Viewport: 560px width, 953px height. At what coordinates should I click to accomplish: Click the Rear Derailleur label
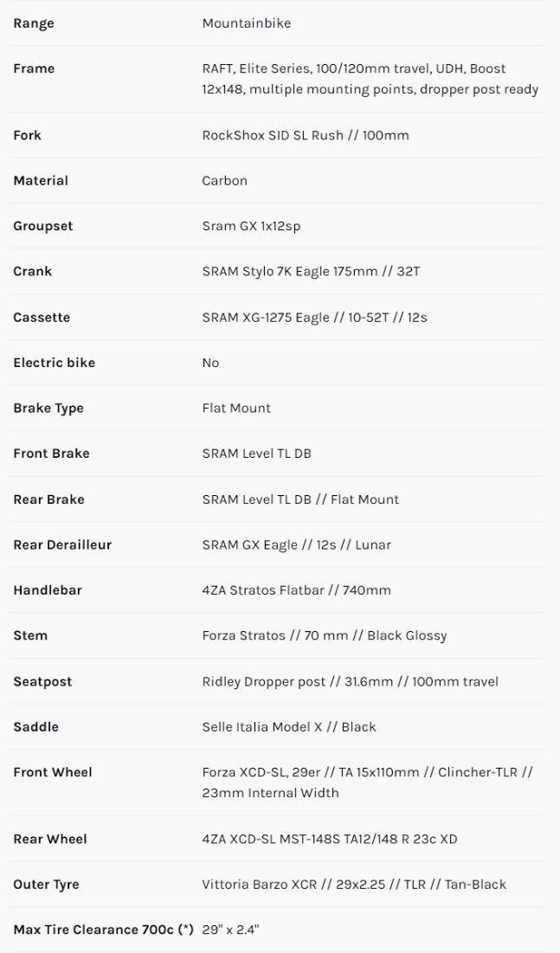[x=62, y=545]
